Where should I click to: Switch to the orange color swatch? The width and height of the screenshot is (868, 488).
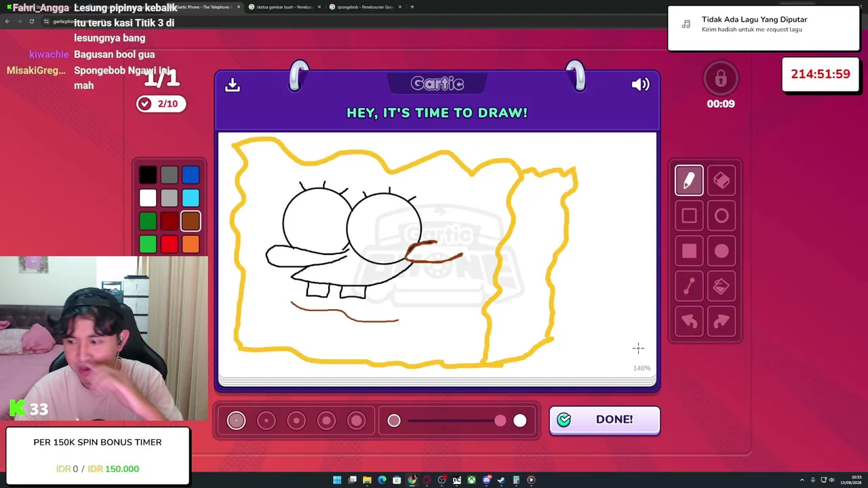coord(191,243)
